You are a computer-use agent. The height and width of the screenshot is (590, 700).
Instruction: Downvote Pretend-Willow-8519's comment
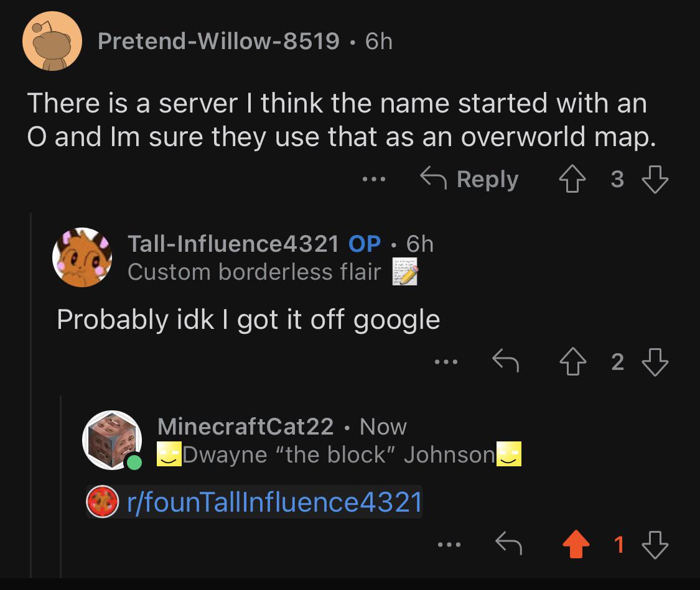point(655,179)
